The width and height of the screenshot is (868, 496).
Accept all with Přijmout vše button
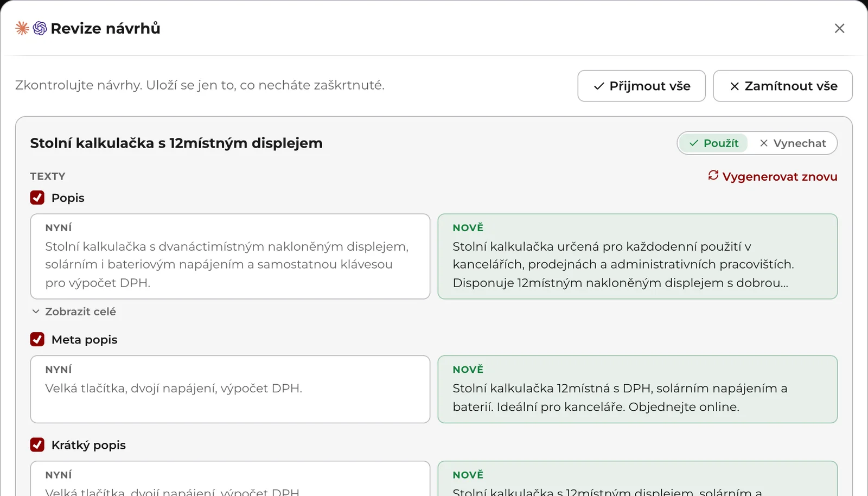point(641,86)
